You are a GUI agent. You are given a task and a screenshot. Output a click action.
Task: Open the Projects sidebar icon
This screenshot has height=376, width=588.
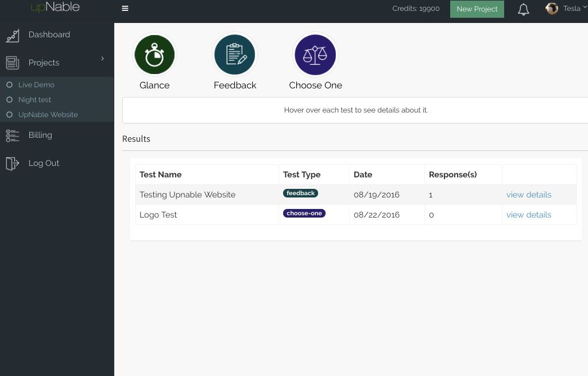point(13,63)
